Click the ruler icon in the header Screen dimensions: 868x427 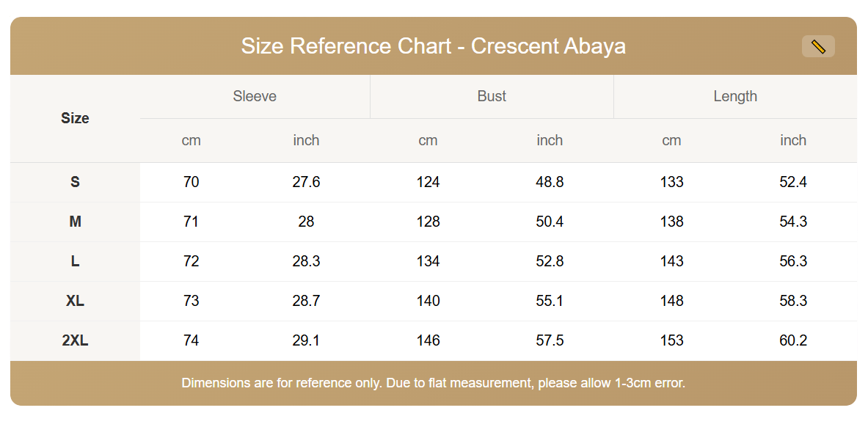(x=818, y=47)
